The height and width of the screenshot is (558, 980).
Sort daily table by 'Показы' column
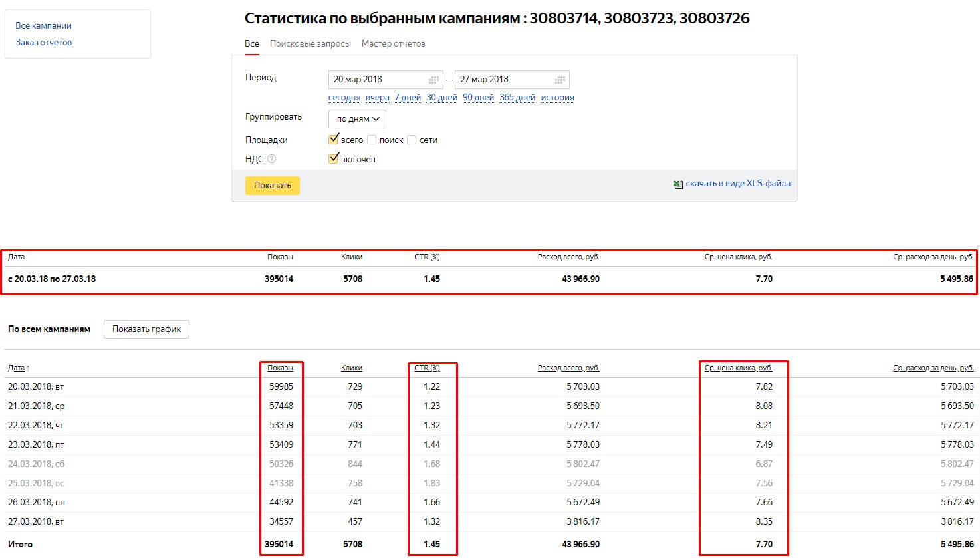(x=280, y=368)
